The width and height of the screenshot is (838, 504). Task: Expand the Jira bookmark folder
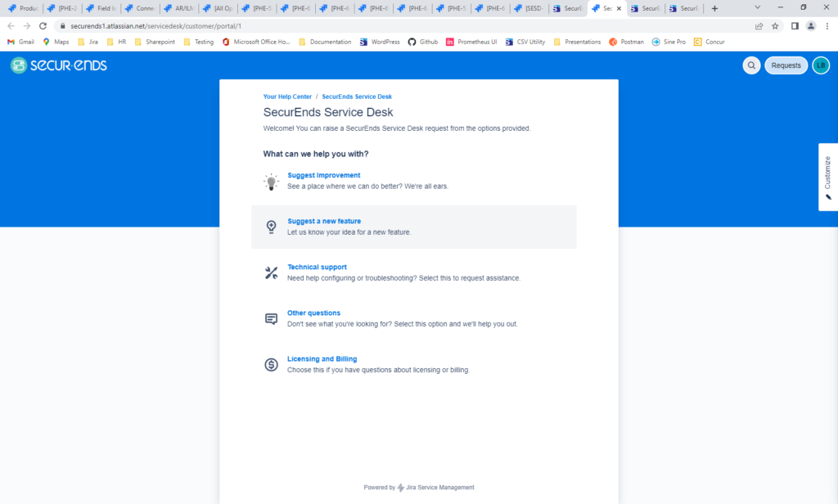coord(88,42)
